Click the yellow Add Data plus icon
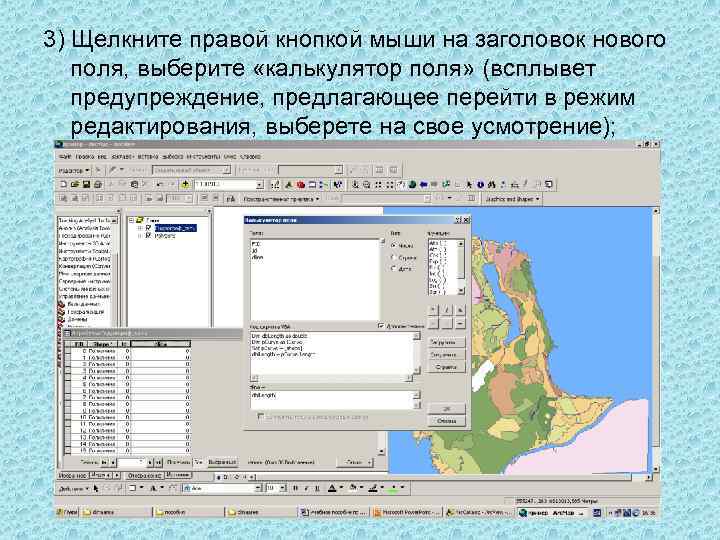The width and height of the screenshot is (720, 540). tap(185, 185)
